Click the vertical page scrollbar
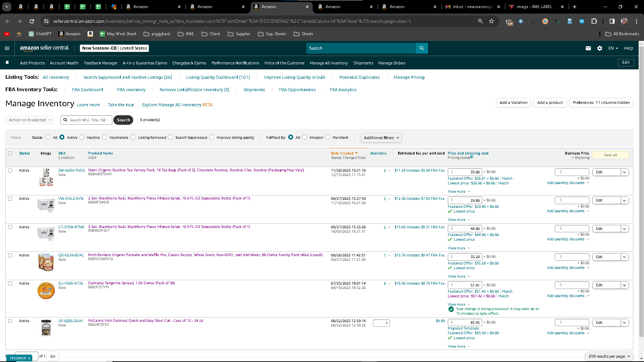 pos(641,191)
